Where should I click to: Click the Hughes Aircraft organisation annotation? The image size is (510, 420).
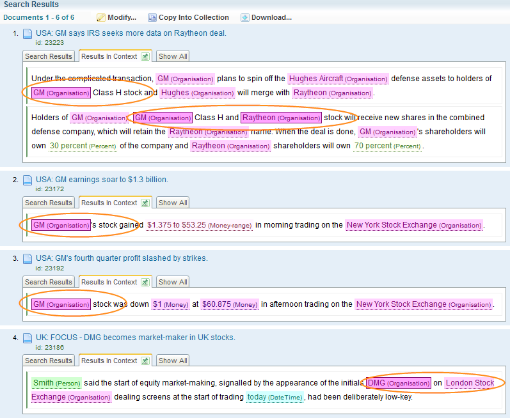[x=338, y=79]
